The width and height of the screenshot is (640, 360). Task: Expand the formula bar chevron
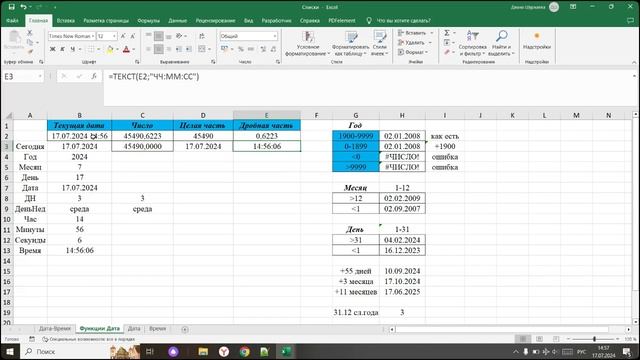coord(634,76)
